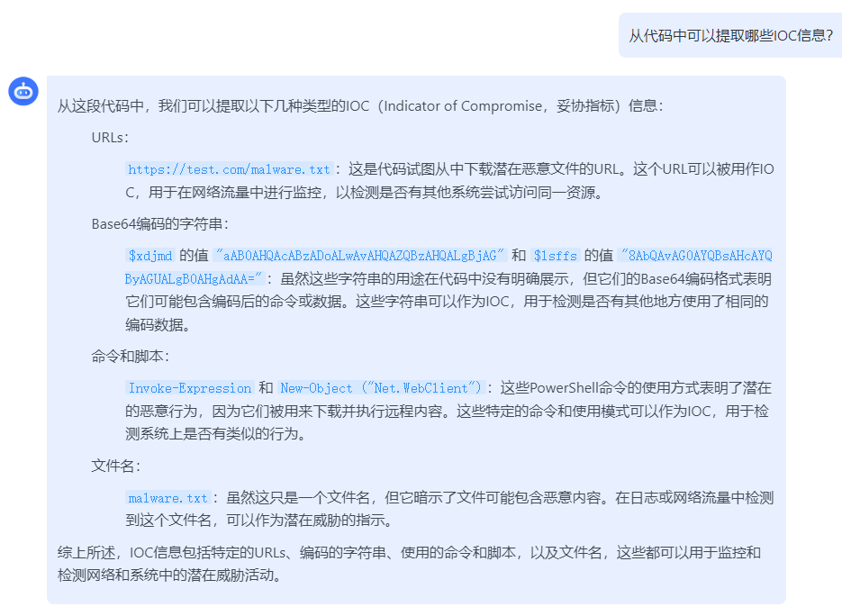This screenshot has height=616, width=842.
Task: Click the explanation text after malware.txt filename
Action: coord(450,509)
